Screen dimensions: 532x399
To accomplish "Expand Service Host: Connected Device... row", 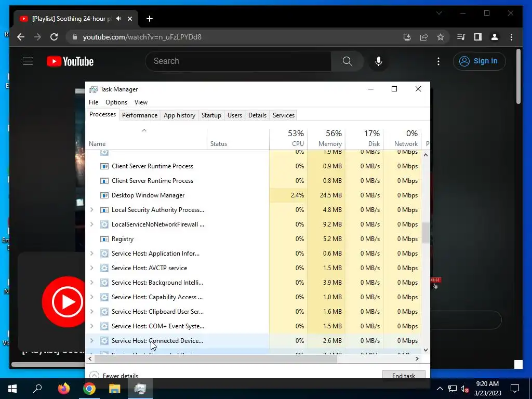I will (91, 341).
